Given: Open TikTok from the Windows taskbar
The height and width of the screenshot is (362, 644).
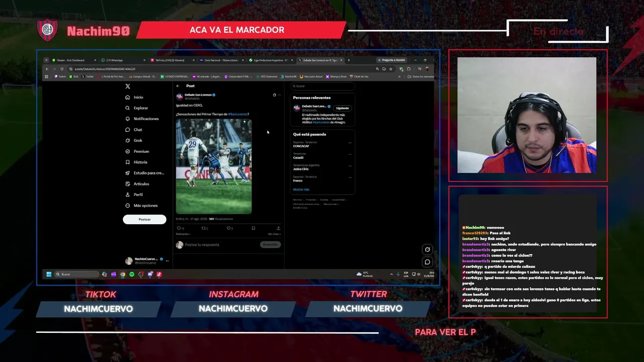Looking at the screenshot, I should [159, 275].
